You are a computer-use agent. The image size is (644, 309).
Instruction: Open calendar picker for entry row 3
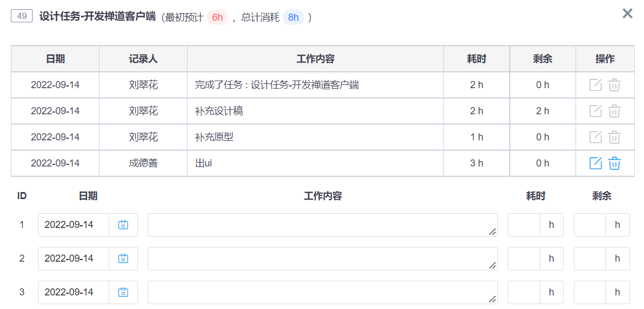coord(123,292)
